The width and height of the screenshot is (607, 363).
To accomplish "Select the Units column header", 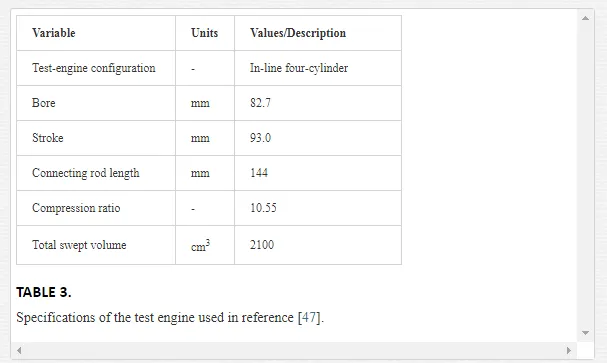I will (205, 33).
